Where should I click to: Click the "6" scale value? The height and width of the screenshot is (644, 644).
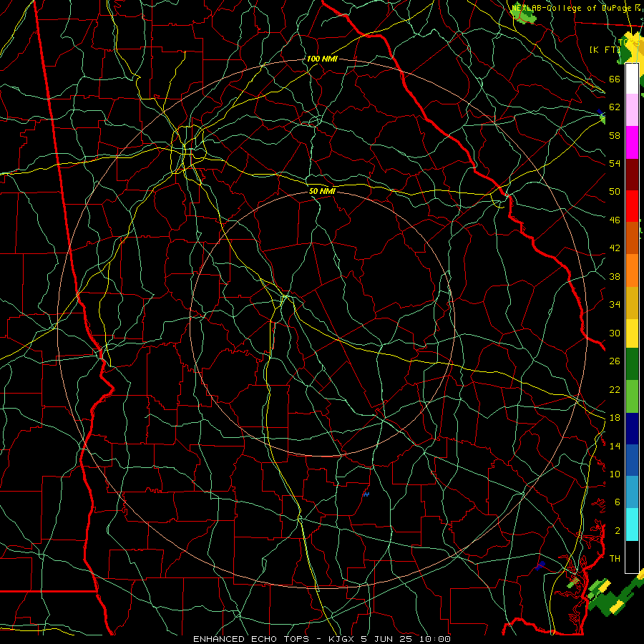tap(618, 502)
